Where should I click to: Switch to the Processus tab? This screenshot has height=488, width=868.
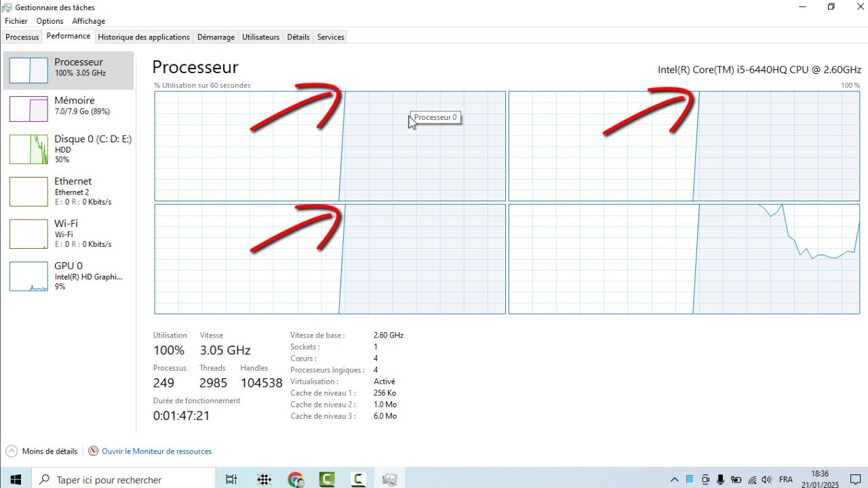[22, 37]
